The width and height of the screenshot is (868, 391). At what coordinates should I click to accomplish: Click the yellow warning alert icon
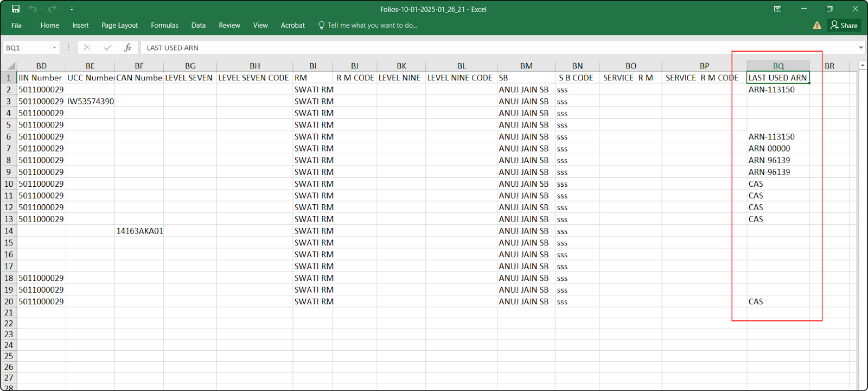(x=817, y=25)
